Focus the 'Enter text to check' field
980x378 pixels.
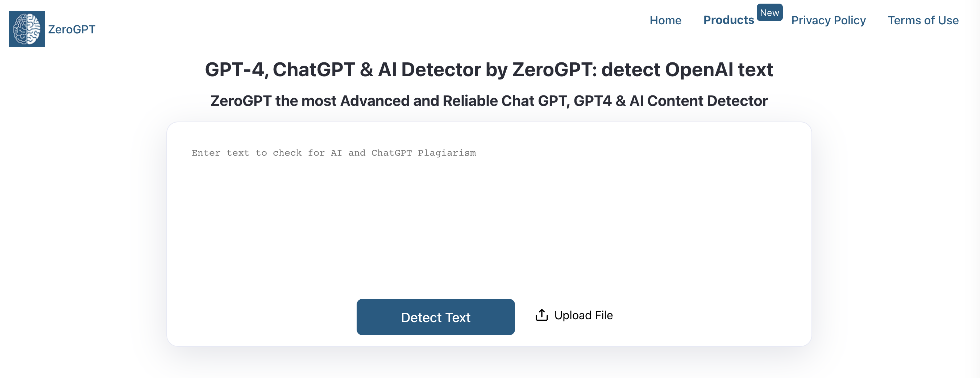(x=487, y=209)
